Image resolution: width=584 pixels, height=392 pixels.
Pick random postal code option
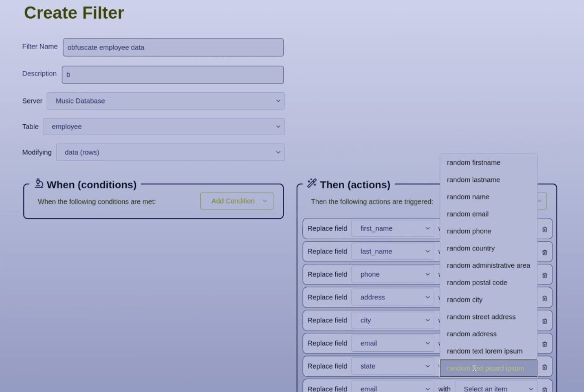pyautogui.click(x=488, y=282)
